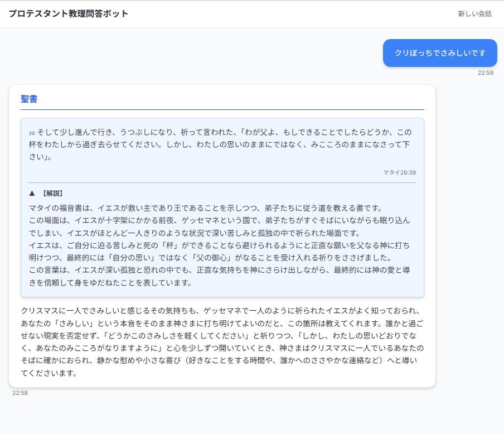Click the blue underline beneath the 聖書 heading

(222, 110)
